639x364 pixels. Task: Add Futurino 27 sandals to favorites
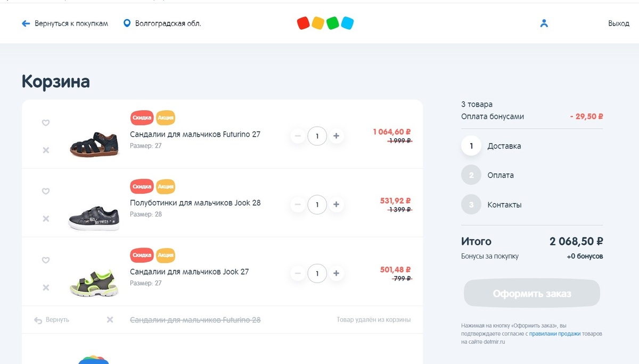tap(46, 123)
